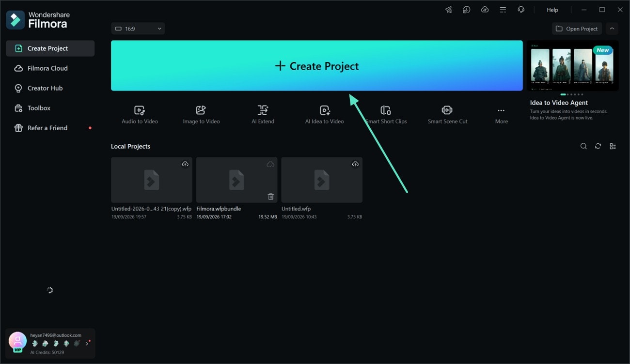Open the Filmora.wfpbundle project thumbnail
The height and width of the screenshot is (364, 630).
pyautogui.click(x=236, y=180)
